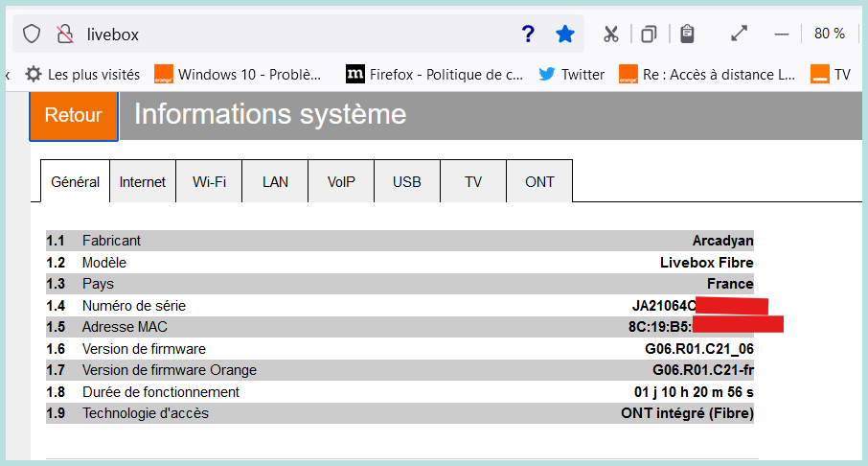Screen dimensions: 868x466
Task: Open the Les plus visités bookmark
Action: (82, 74)
